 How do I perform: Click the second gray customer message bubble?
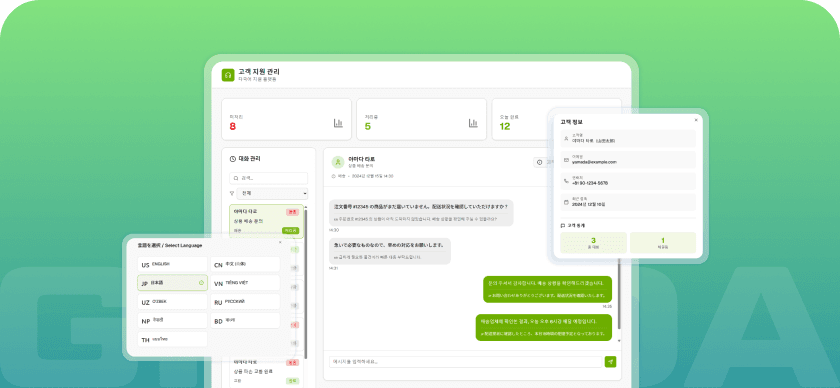coord(390,251)
